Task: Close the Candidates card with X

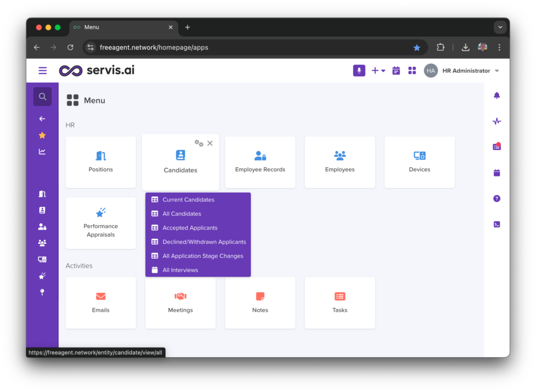Action: coord(210,143)
